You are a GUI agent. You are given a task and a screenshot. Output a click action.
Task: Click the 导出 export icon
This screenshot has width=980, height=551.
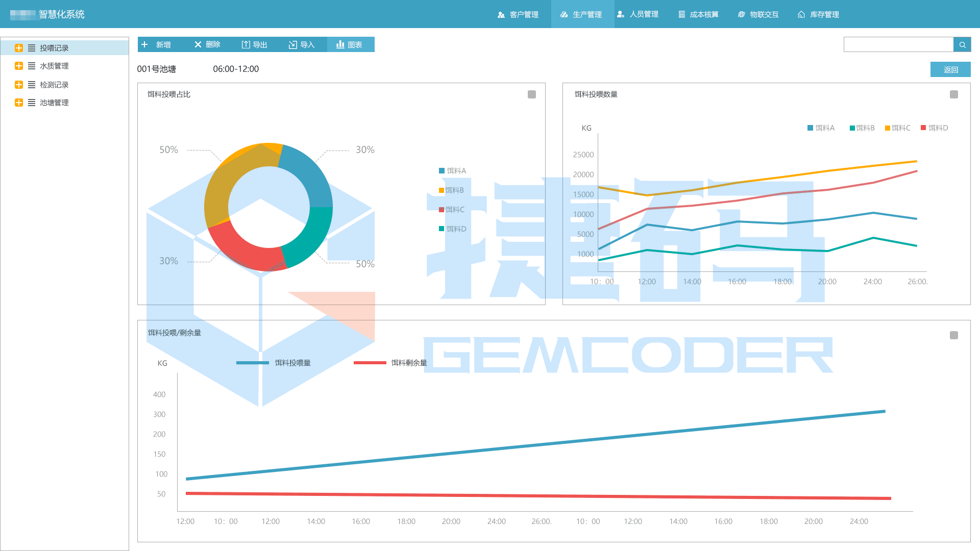246,45
